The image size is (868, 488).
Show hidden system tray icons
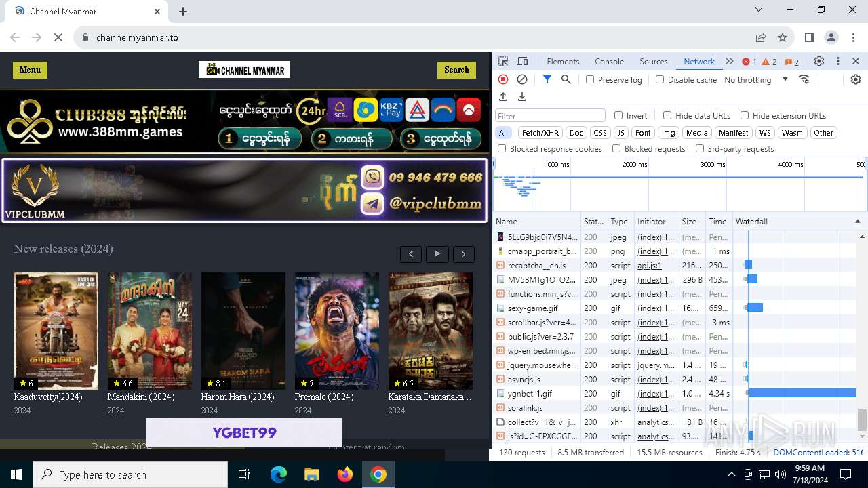point(731,474)
